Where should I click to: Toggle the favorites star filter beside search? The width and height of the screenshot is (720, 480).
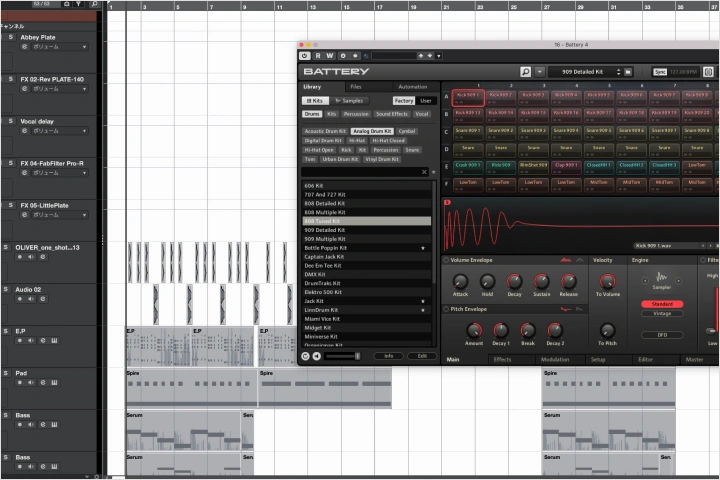coord(433,172)
